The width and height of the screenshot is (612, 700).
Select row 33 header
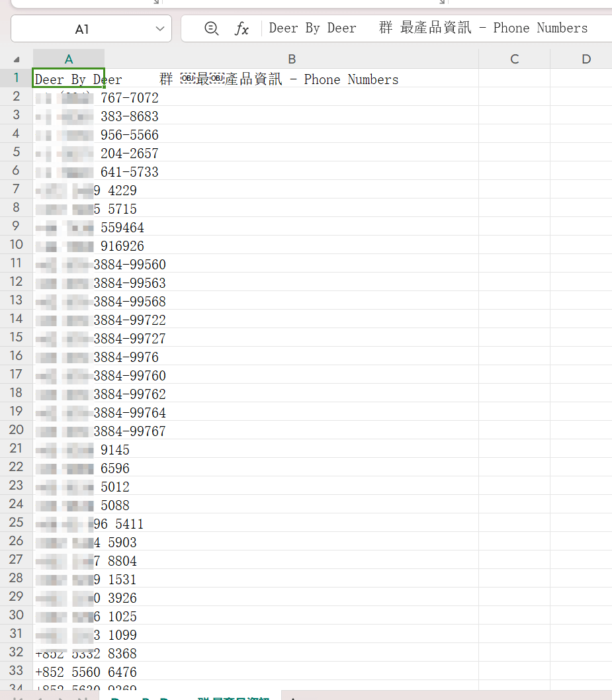coord(17,670)
